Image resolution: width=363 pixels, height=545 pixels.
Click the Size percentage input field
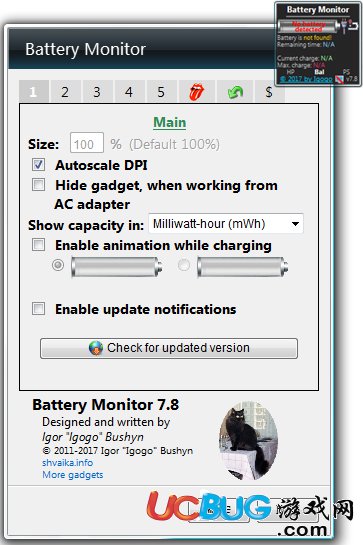tap(87, 143)
